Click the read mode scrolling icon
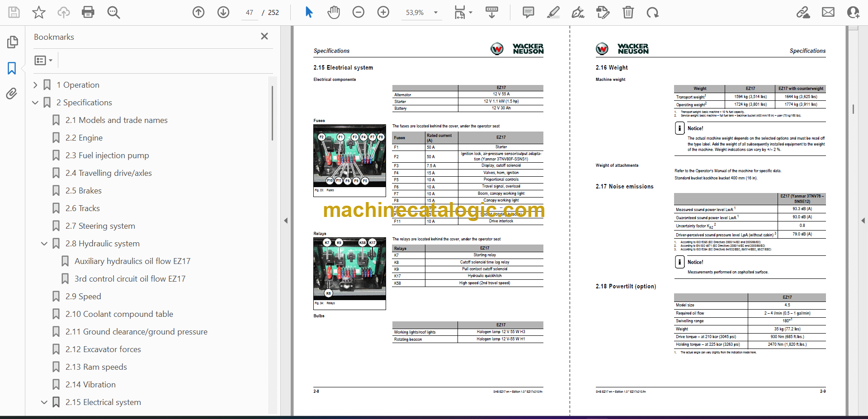This screenshot has width=868, height=419. (x=492, y=12)
